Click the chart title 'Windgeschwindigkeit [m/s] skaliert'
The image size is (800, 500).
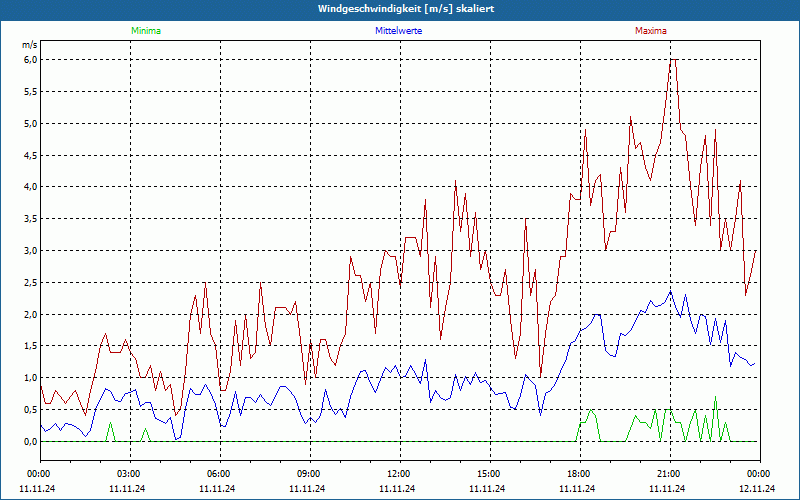(x=406, y=9)
